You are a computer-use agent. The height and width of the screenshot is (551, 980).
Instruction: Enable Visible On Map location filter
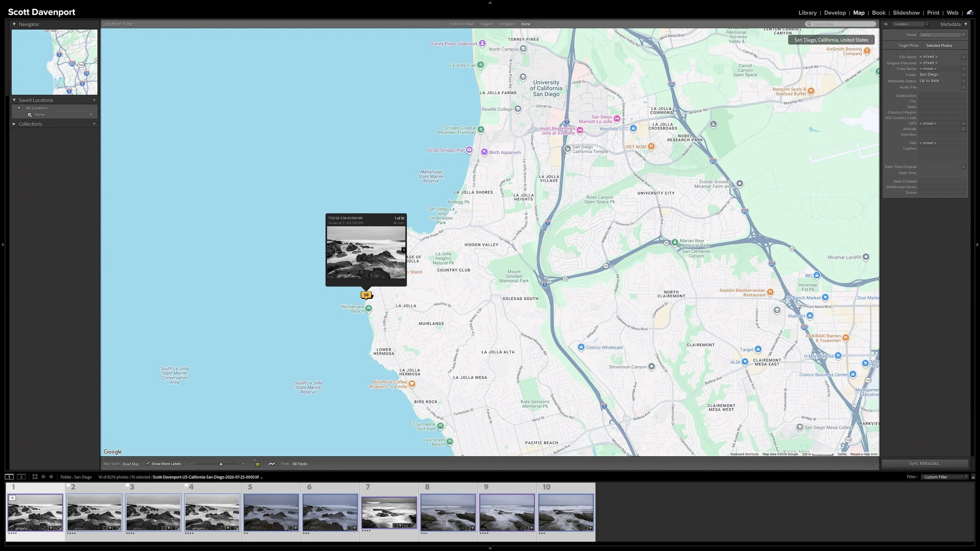click(x=461, y=24)
